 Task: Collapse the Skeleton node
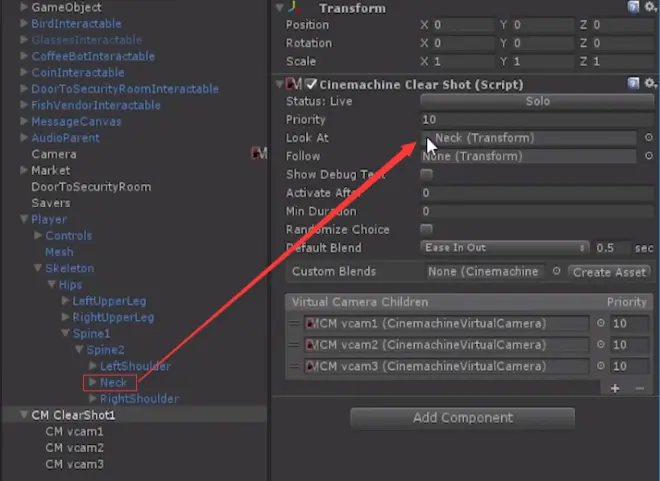38,268
